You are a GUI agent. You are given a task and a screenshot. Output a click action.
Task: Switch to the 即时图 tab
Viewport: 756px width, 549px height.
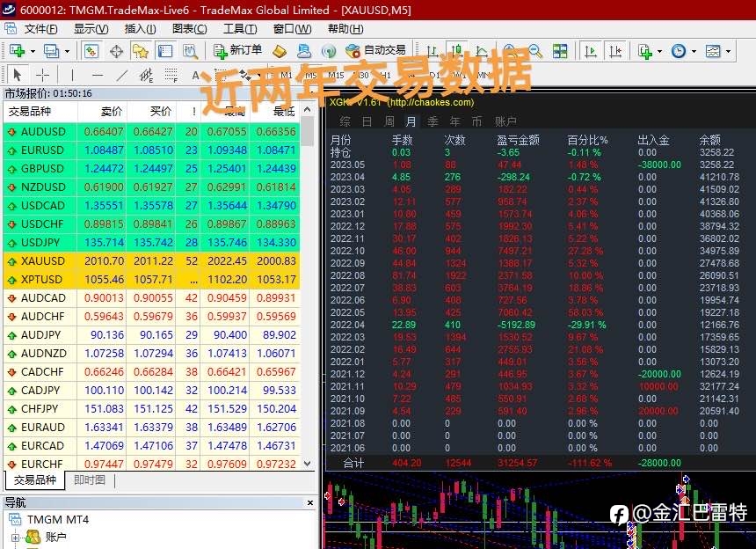pyautogui.click(x=89, y=480)
